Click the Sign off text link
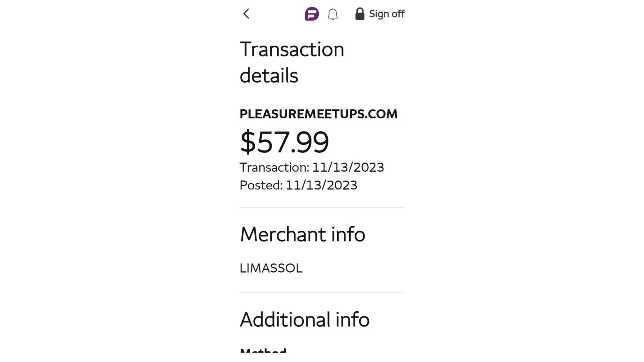 [386, 14]
